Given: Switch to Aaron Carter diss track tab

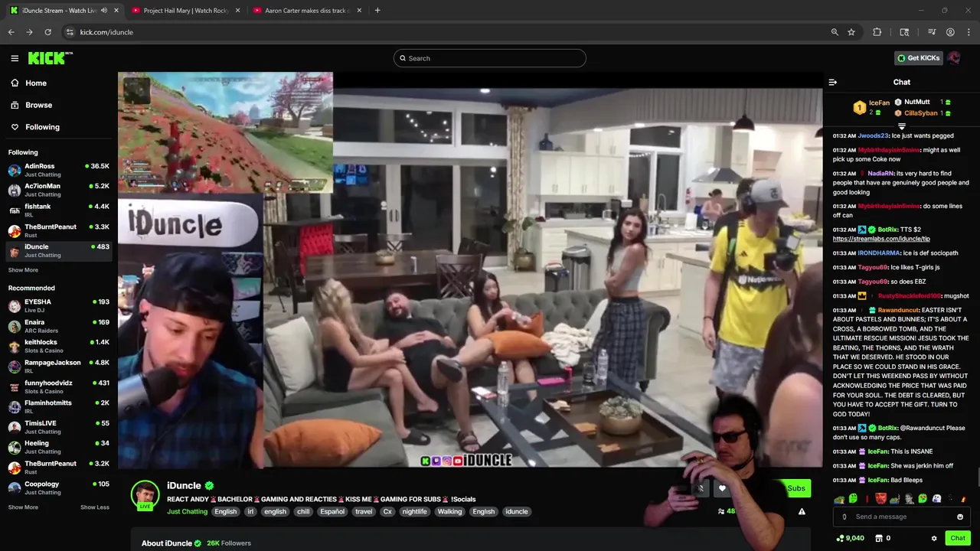Looking at the screenshot, I should pos(308,11).
